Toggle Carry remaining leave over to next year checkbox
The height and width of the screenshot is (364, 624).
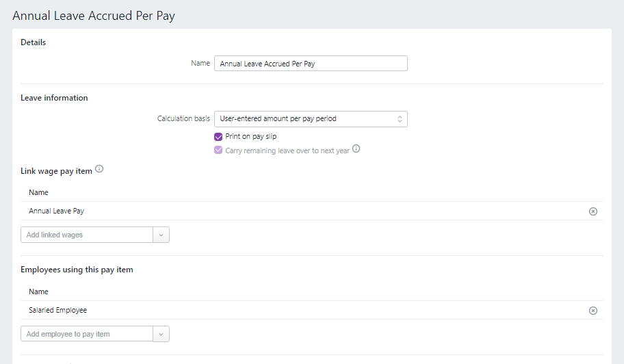(218, 151)
